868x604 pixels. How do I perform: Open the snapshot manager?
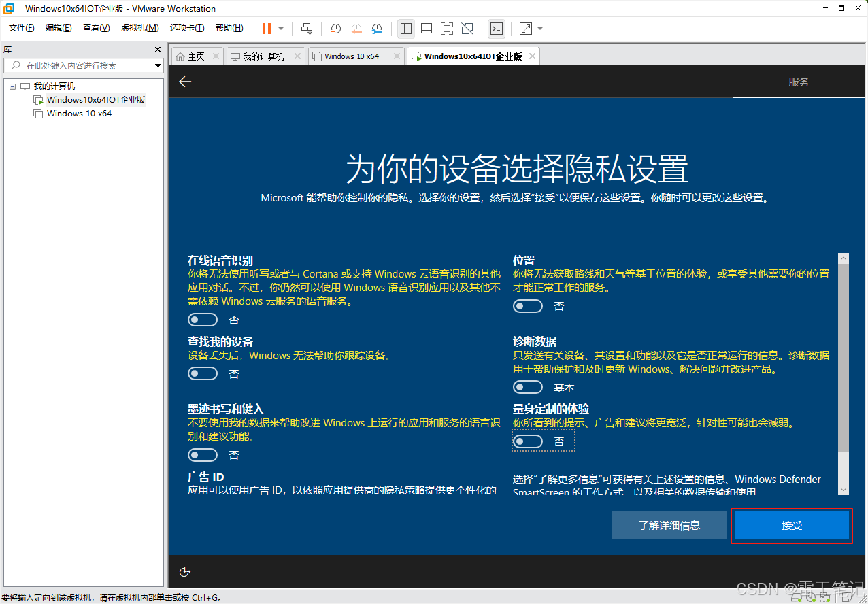[x=377, y=29]
